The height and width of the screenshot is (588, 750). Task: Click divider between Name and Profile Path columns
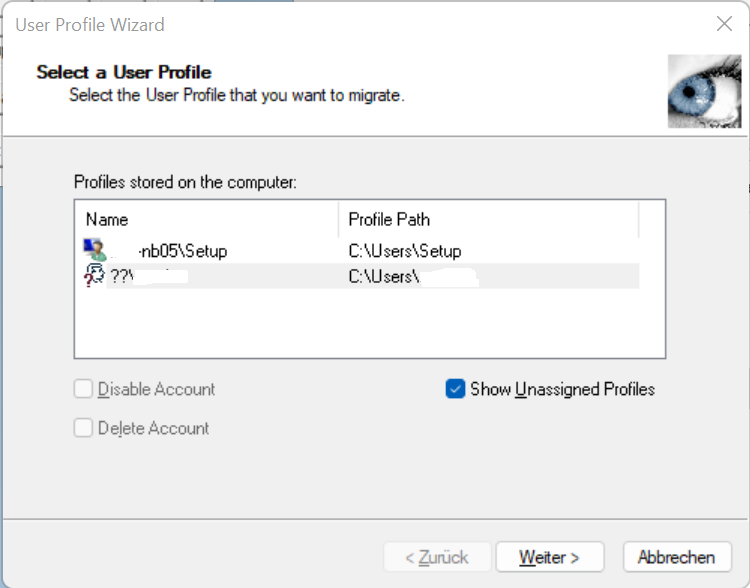pyautogui.click(x=339, y=219)
